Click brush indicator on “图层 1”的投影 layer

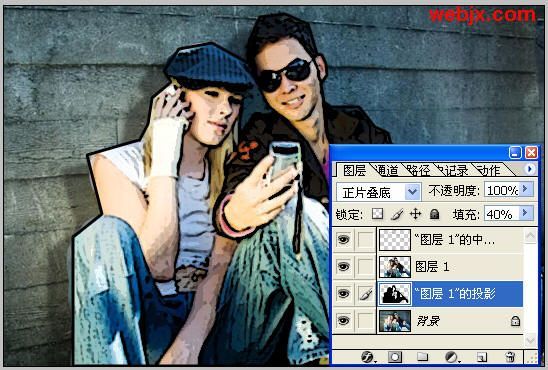point(366,294)
